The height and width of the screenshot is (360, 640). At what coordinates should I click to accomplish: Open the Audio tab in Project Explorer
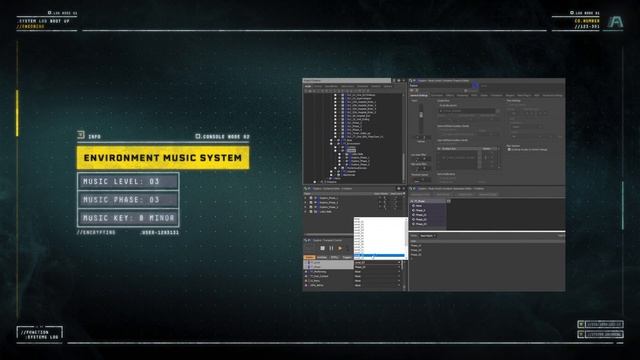308,86
